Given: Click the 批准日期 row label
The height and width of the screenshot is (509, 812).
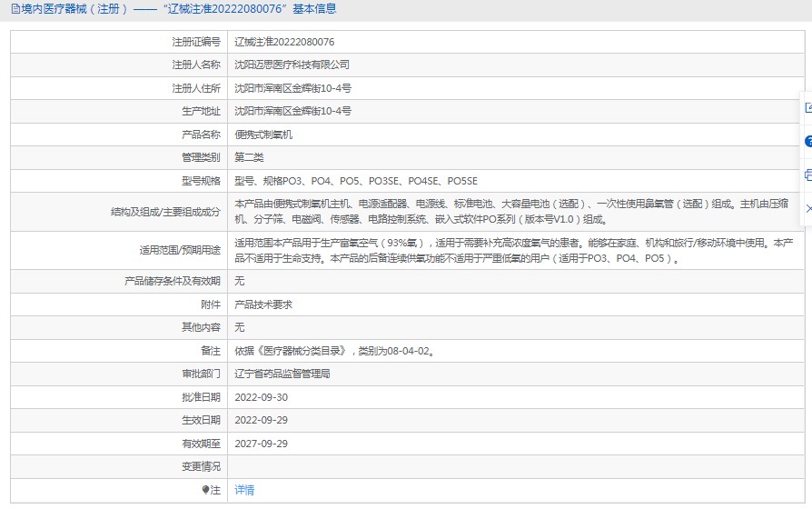Looking at the screenshot, I should point(201,397).
